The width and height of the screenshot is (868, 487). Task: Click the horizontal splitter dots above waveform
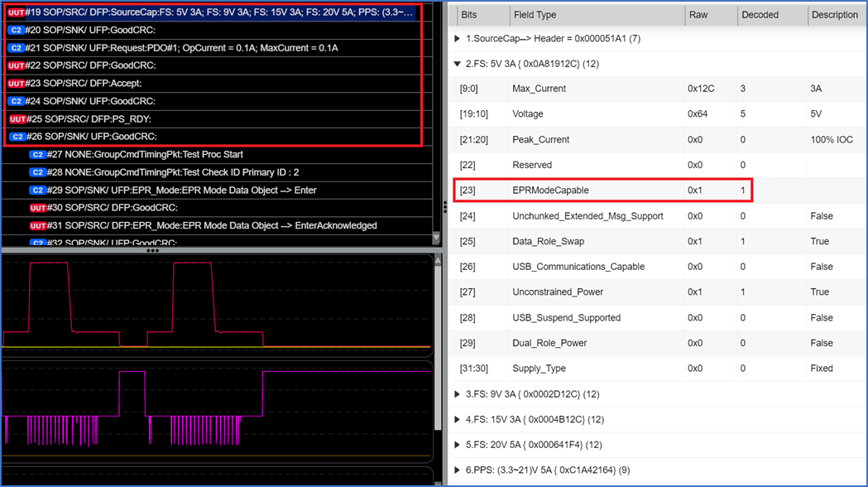pyautogui.click(x=152, y=250)
